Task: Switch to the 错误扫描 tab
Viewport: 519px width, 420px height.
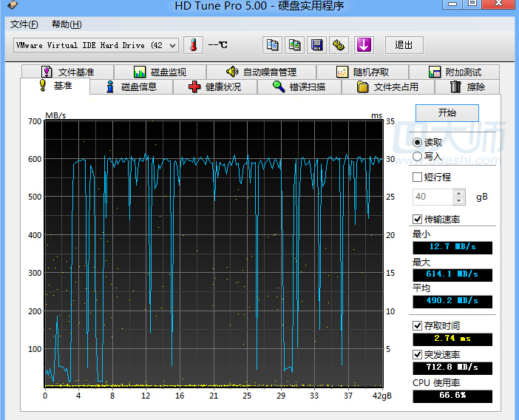Action: point(298,87)
